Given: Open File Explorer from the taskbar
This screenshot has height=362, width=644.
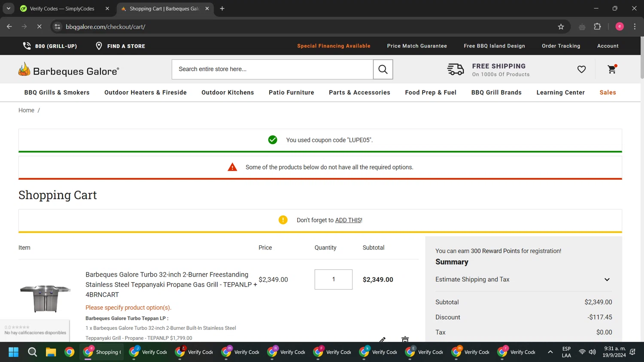Looking at the screenshot, I should coord(51,352).
